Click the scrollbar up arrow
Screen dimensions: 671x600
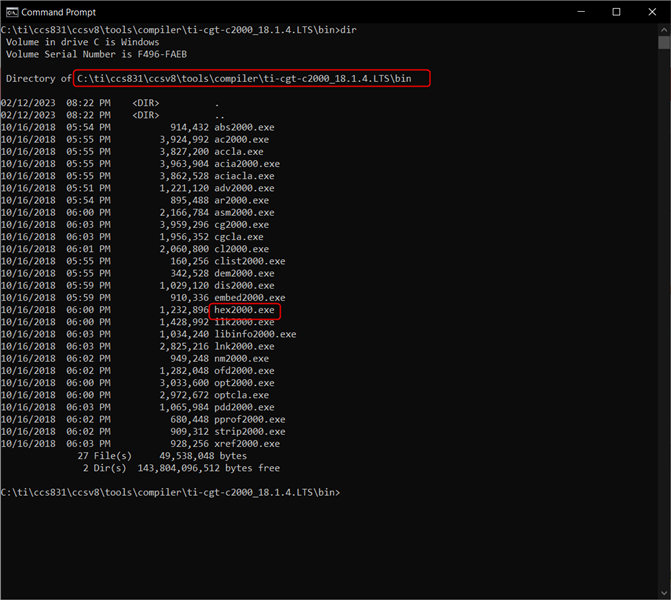click(x=664, y=30)
